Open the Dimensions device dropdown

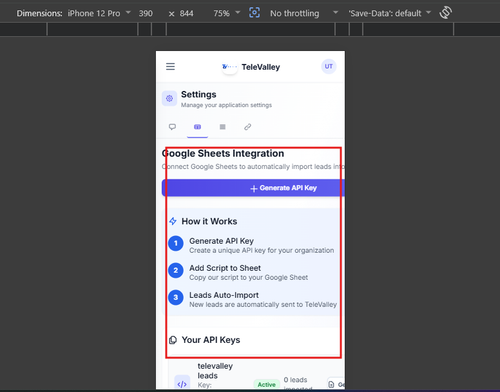pos(99,13)
